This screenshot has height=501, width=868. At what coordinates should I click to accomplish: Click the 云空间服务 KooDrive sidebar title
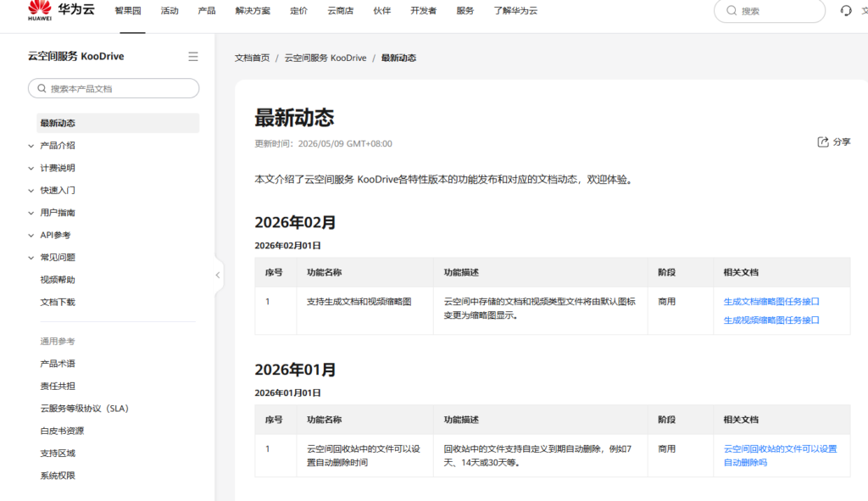tap(75, 57)
